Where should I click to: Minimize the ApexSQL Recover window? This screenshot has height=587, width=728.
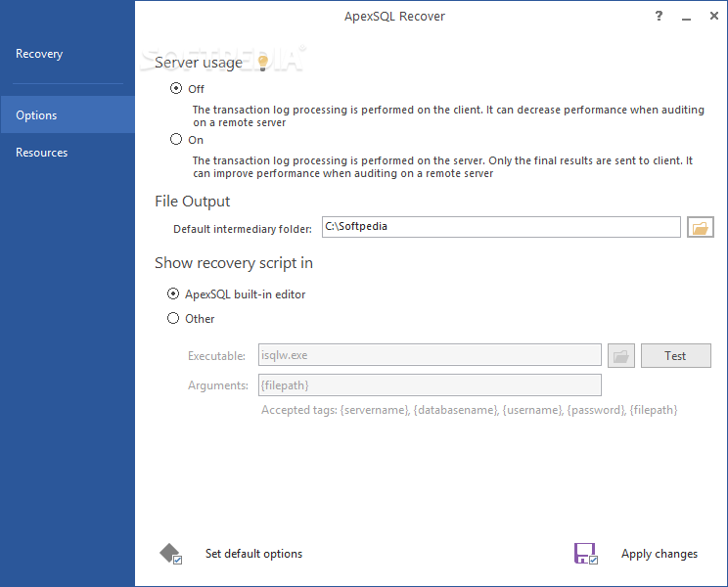[686, 18]
